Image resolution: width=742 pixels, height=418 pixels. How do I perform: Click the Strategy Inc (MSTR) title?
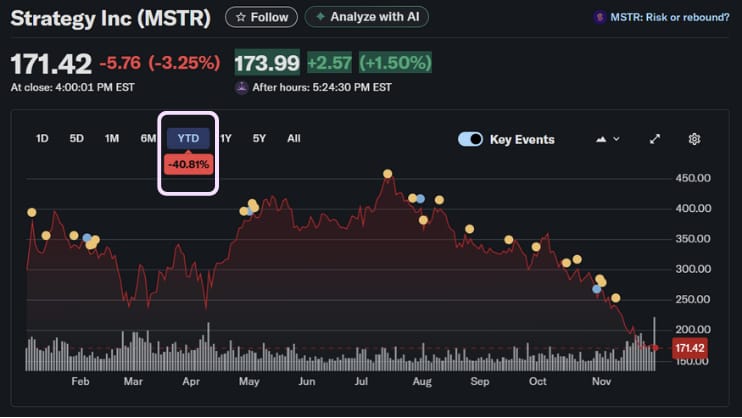pos(110,18)
